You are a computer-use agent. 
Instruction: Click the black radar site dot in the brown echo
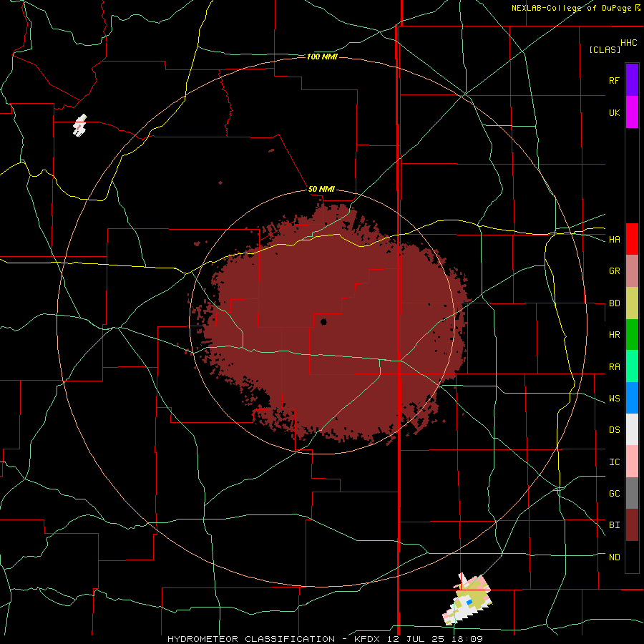[x=323, y=321]
